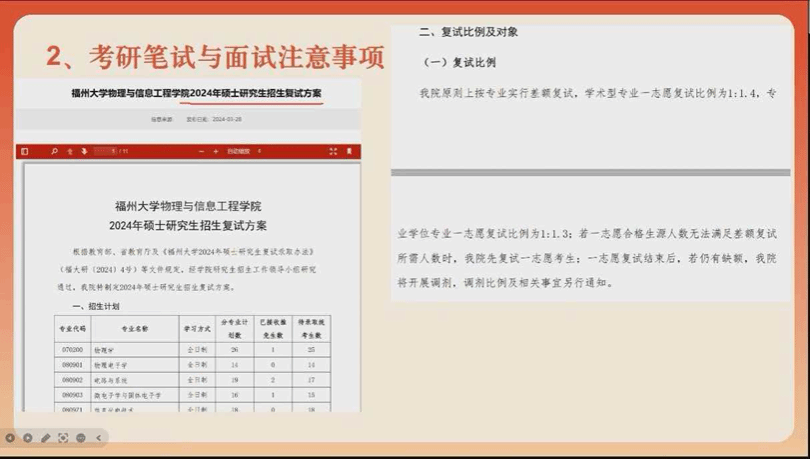Click the PDF bookmark icon
Viewport: 810px width, 459px height.
[348, 152]
